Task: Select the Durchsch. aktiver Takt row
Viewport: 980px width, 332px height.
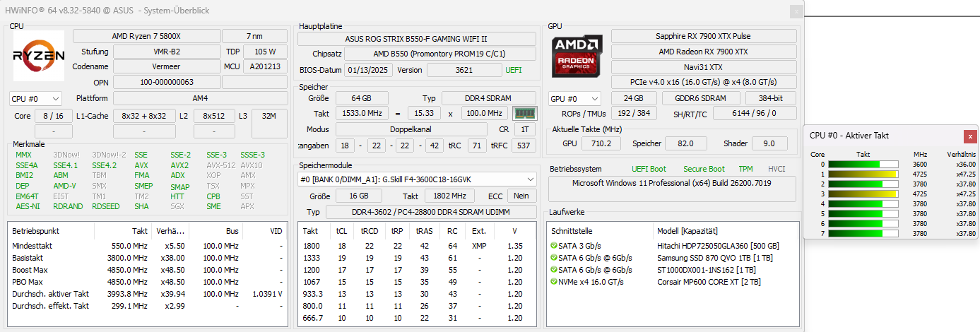Action: point(147,294)
